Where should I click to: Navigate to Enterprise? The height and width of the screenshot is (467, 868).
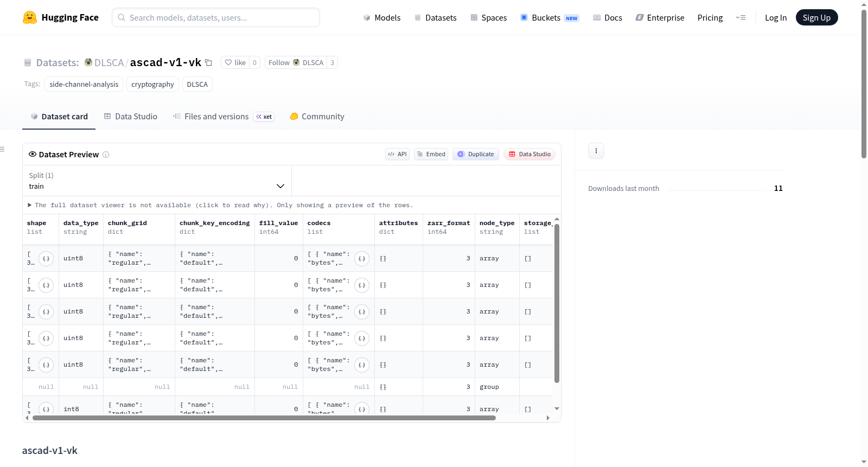click(660, 17)
